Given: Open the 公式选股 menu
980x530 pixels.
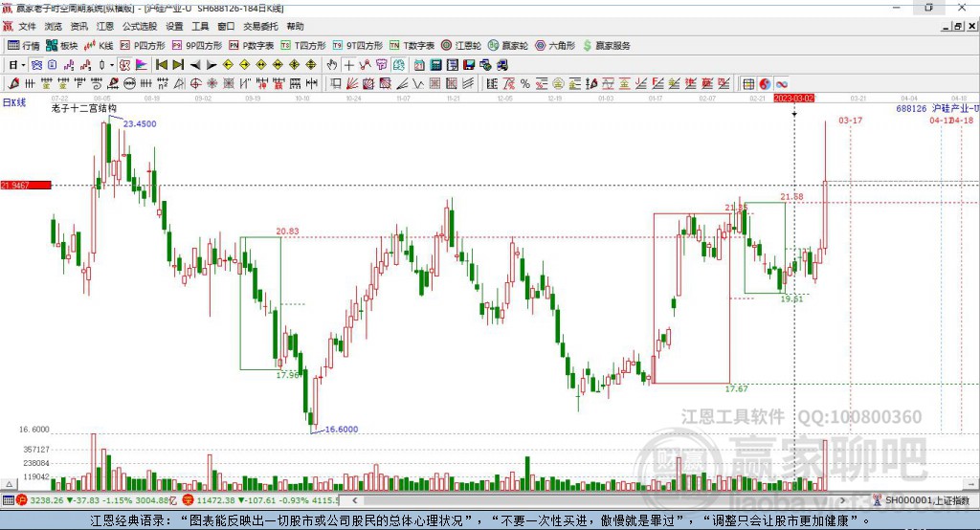Looking at the screenshot, I should pyautogui.click(x=140, y=26).
